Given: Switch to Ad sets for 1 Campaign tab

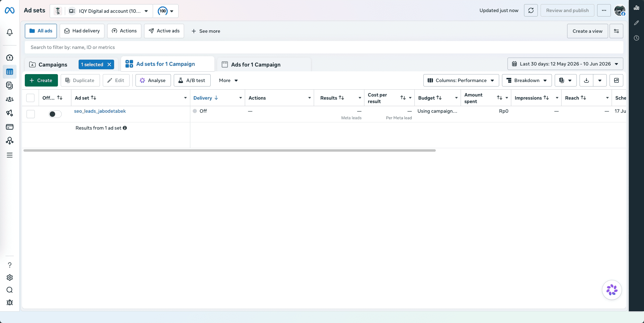Looking at the screenshot, I should tap(168, 64).
